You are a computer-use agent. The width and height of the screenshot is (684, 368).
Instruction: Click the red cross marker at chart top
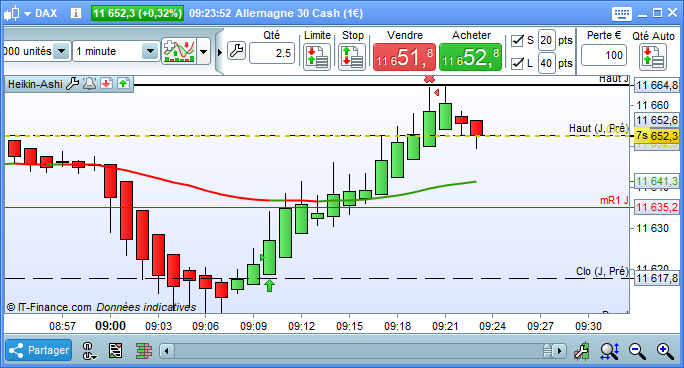[x=430, y=79]
